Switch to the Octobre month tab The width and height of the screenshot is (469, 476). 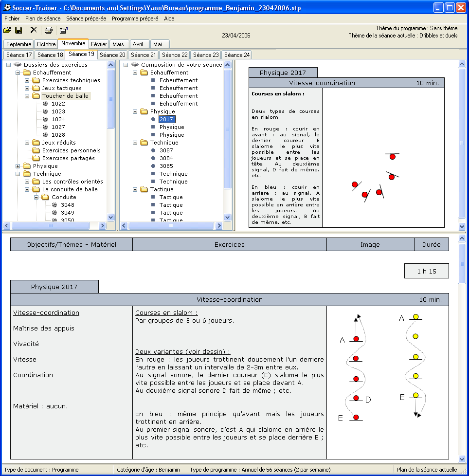pos(46,44)
